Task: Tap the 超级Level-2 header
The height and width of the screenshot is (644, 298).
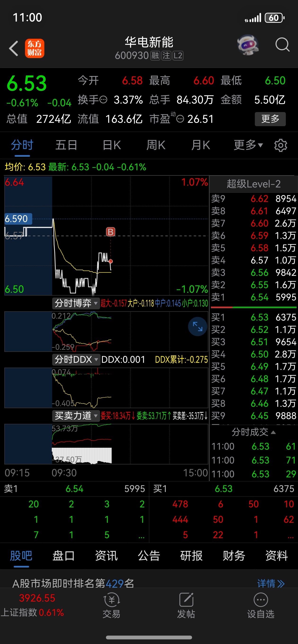Action: point(254,184)
